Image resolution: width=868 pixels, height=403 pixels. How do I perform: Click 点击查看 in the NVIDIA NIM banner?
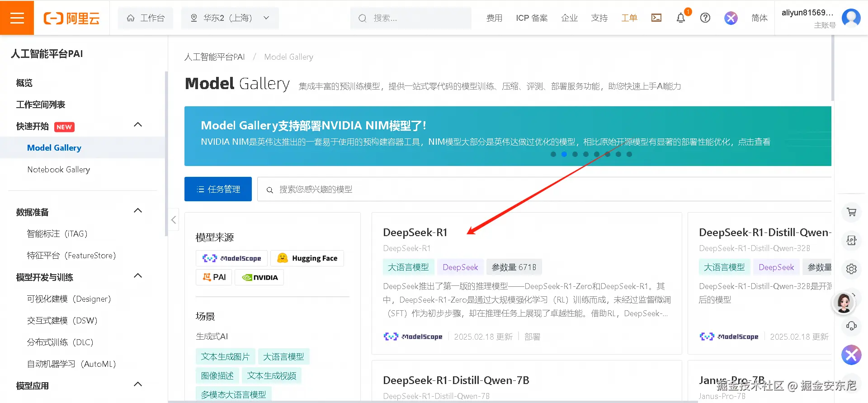[754, 142]
